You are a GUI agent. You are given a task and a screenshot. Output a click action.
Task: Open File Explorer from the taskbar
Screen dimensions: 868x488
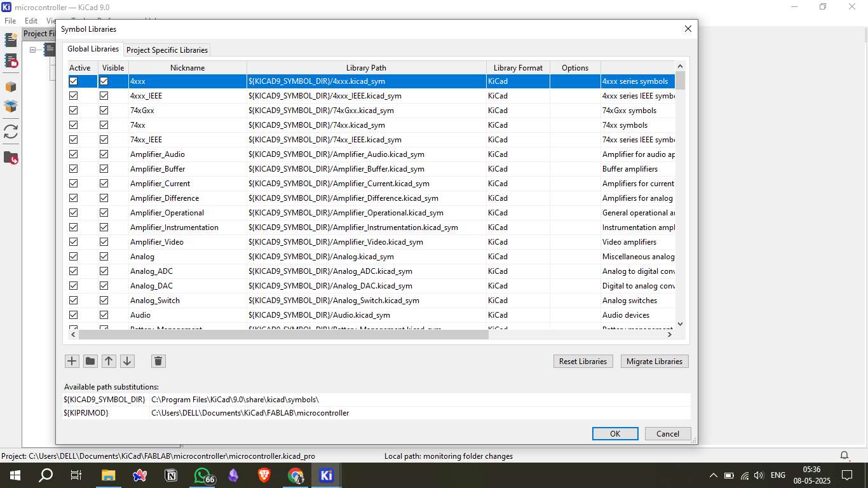pos(109,475)
